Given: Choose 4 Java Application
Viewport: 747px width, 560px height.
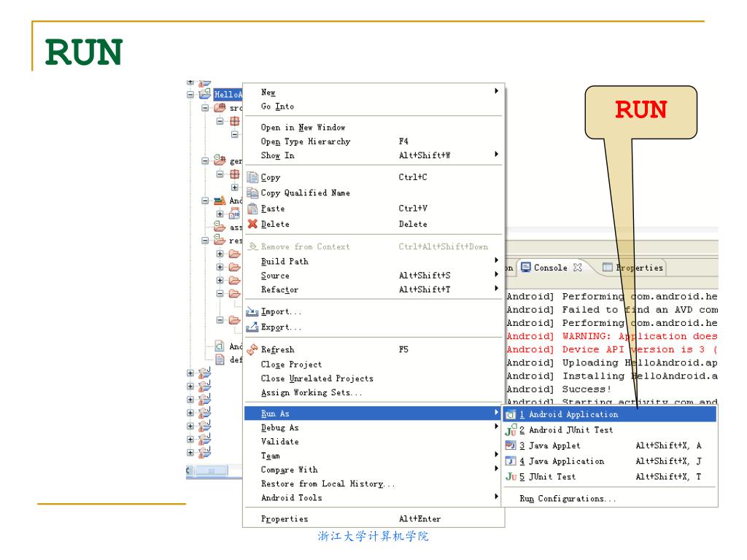Looking at the screenshot, I should coord(611,461).
